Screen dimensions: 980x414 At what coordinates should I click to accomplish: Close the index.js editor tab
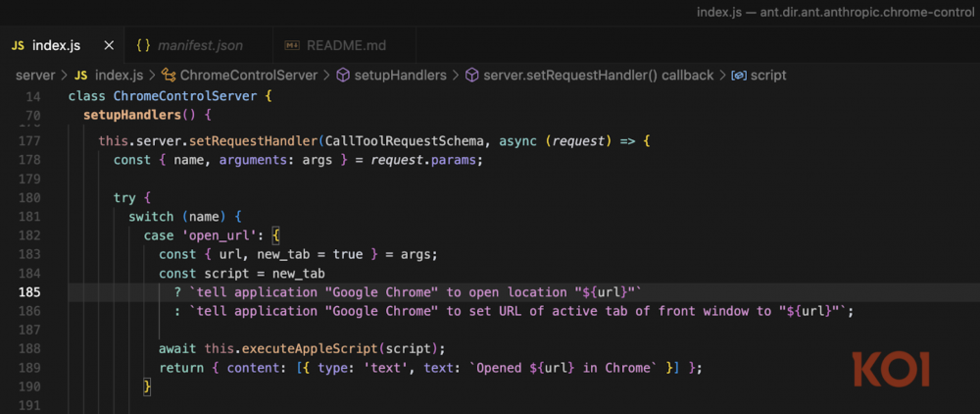click(108, 46)
